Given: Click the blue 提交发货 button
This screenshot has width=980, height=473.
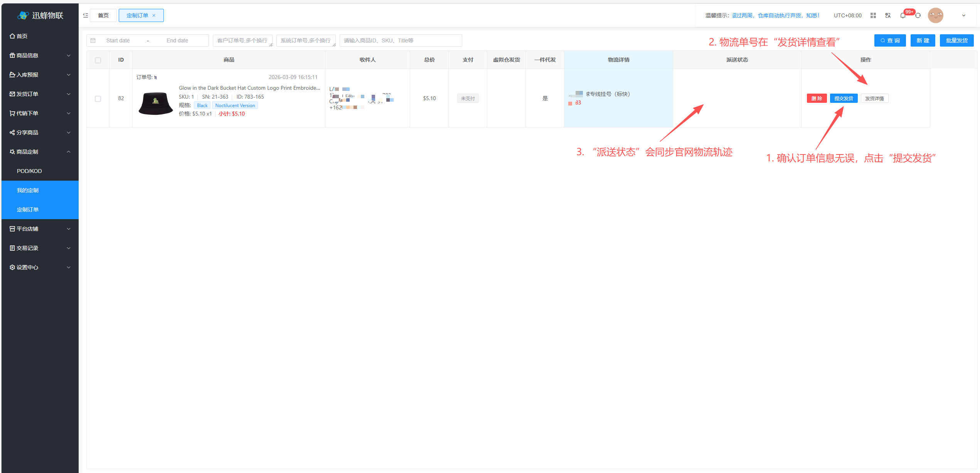Looking at the screenshot, I should pyautogui.click(x=844, y=99).
